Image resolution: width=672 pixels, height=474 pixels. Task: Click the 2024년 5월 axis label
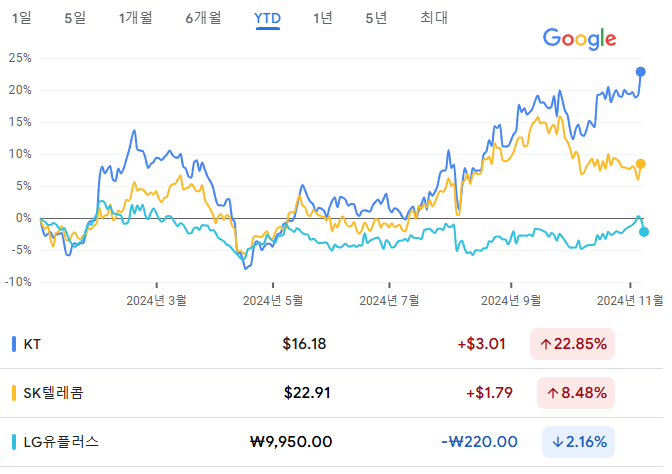(x=273, y=300)
